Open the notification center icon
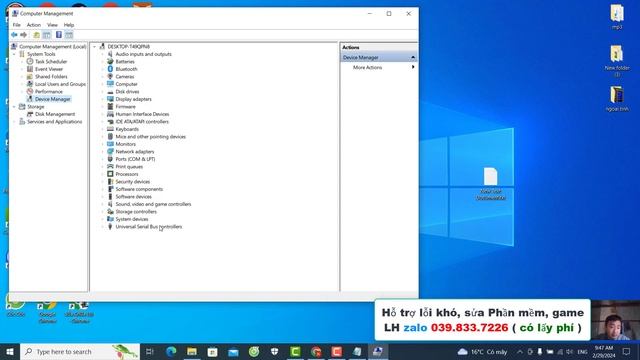The image size is (640, 360). [626, 351]
